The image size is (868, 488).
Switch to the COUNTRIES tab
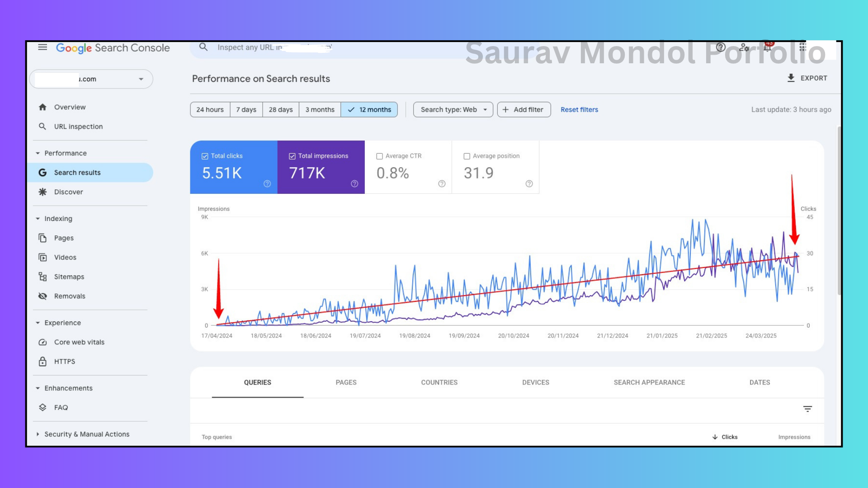(439, 382)
